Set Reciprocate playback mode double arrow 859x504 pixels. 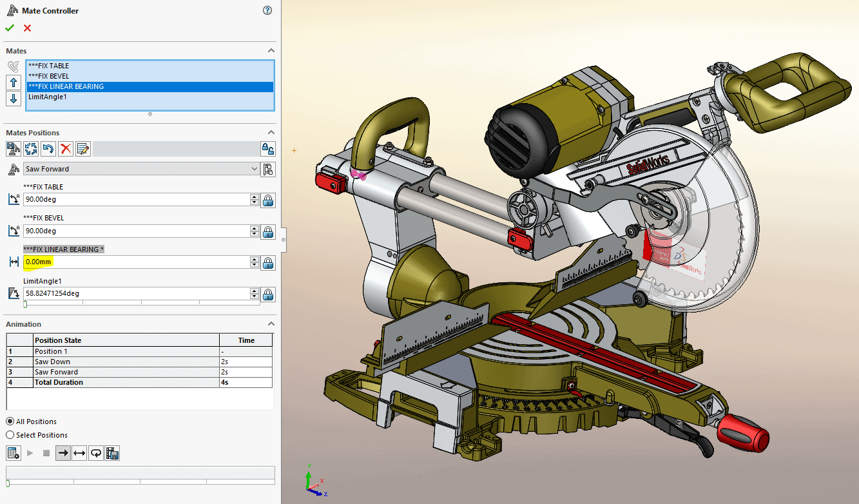pos(79,453)
